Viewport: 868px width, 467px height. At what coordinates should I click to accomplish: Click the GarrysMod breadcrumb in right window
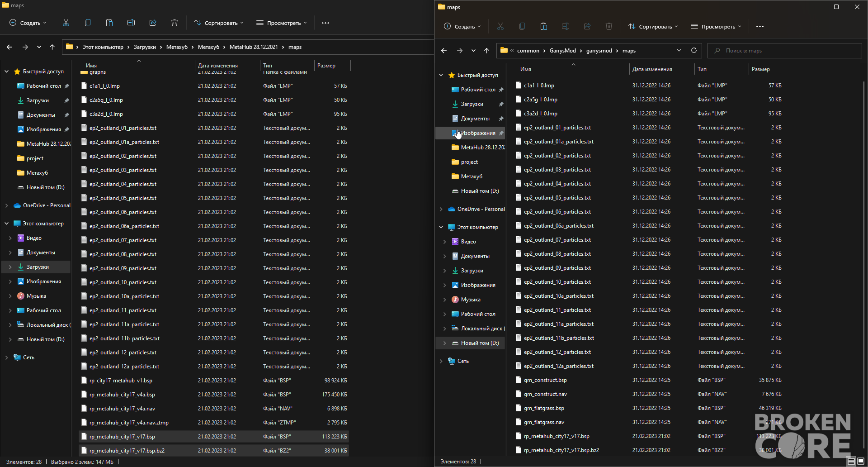[562, 51]
